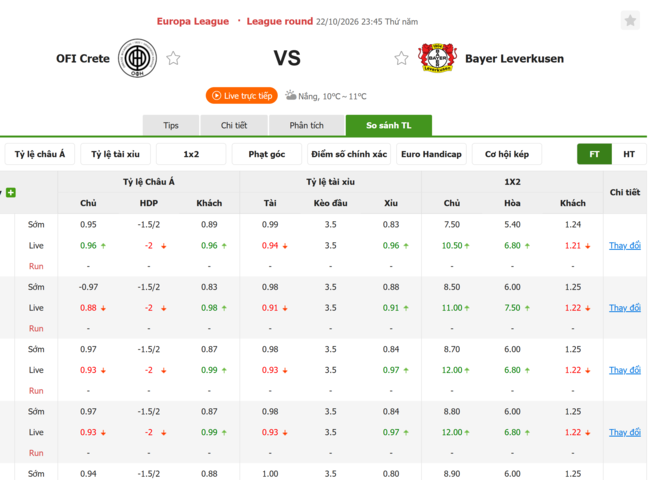This screenshot has height=480, width=650.
Task: Switch to the Tips tab
Action: pos(171,125)
